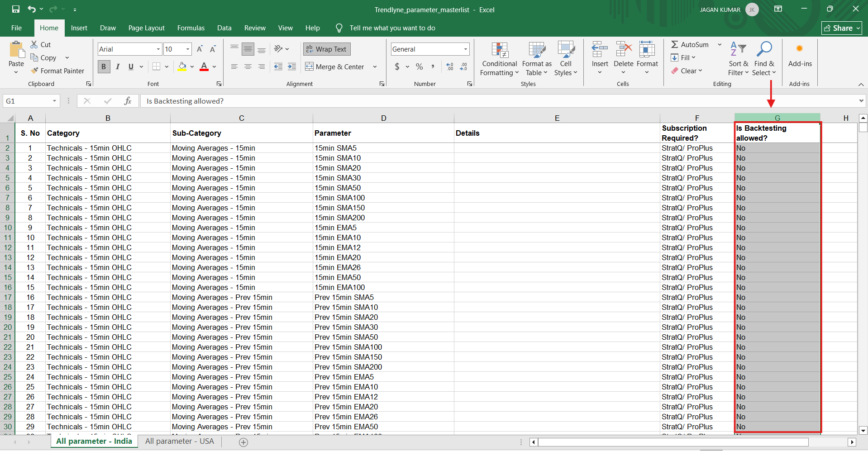Switch to All parameter - USA sheet
This screenshot has height=451, width=868.
[x=179, y=441]
